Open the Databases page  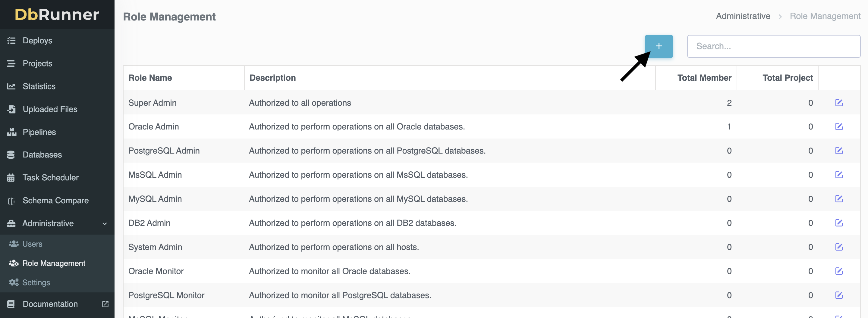[42, 155]
